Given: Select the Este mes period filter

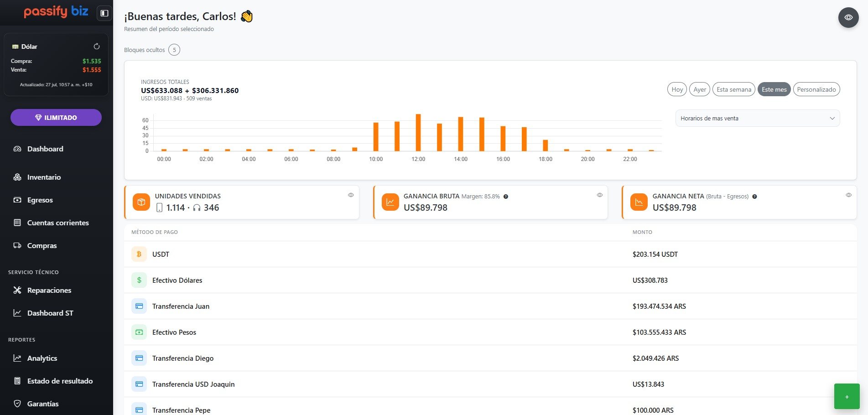Looking at the screenshot, I should [774, 89].
